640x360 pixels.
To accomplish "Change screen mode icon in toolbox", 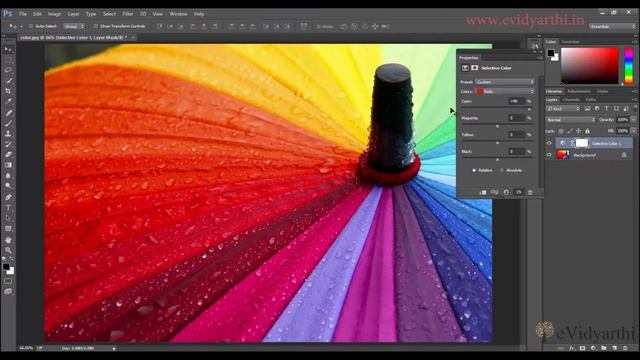I will click(x=8, y=291).
